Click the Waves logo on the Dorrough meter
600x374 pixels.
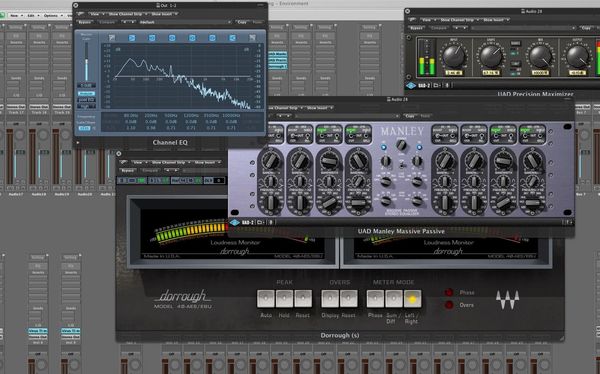pyautogui.click(x=507, y=300)
